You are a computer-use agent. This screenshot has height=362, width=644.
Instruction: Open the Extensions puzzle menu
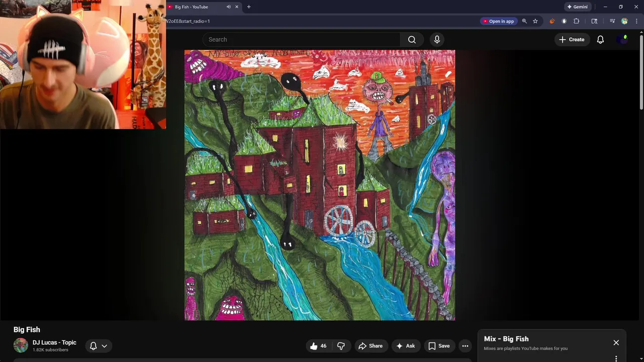click(577, 21)
